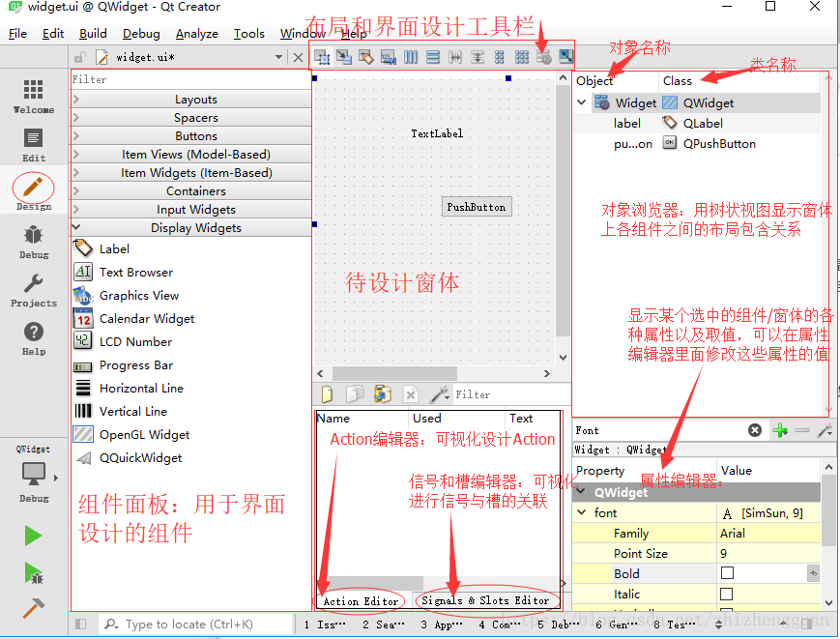The width and height of the screenshot is (840, 639).
Task: Click the green Run button
Action: [x=33, y=536]
